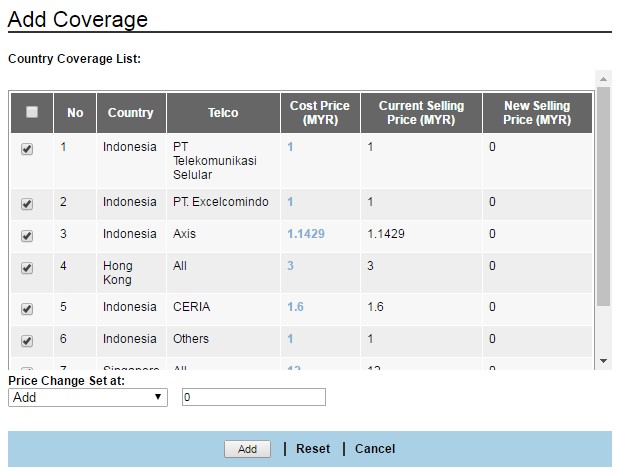Uncheck row 1 PT Telekomunikasi Selular checkbox
This screenshot has width=621, height=472.
pos(27,149)
